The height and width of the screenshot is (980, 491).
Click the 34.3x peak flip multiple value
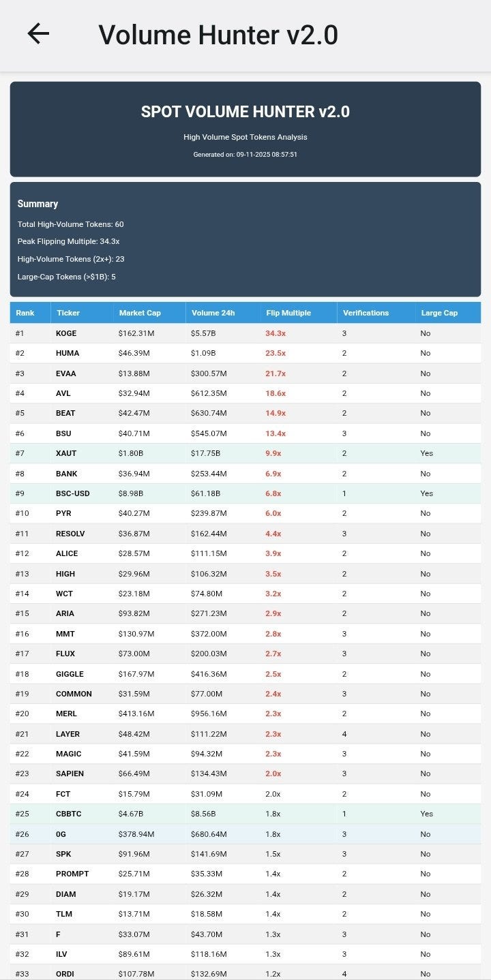tap(275, 333)
